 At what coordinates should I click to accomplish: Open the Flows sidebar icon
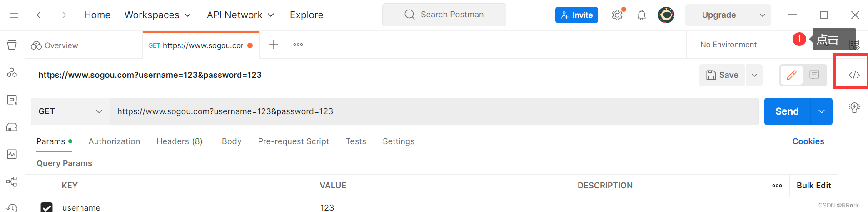pos(12,182)
